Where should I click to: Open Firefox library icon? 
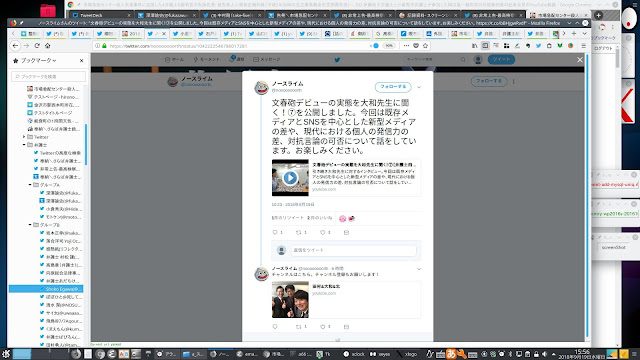(x=474, y=46)
